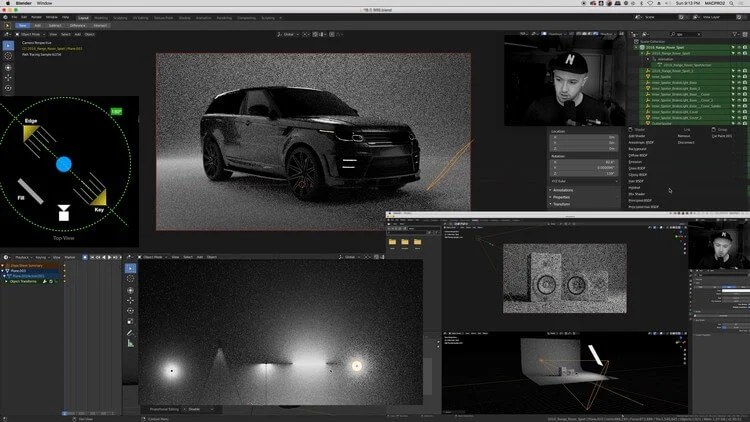
Task: Open the Apple menu
Action: [x=8, y=3]
